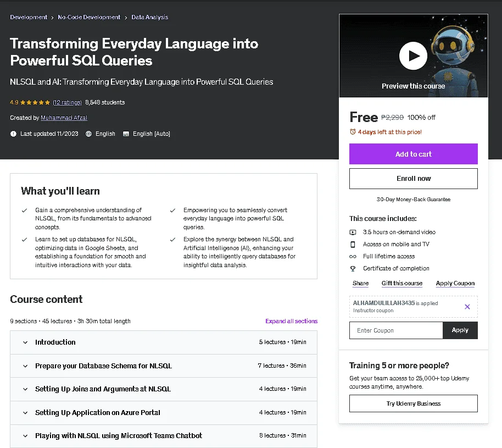Click the globe language icon
The width and height of the screenshot is (502, 448).
click(88, 134)
